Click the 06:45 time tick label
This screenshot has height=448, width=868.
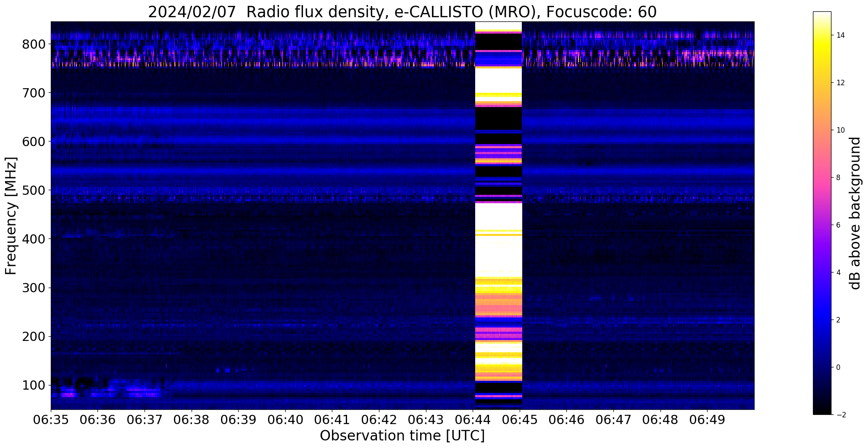[520, 420]
